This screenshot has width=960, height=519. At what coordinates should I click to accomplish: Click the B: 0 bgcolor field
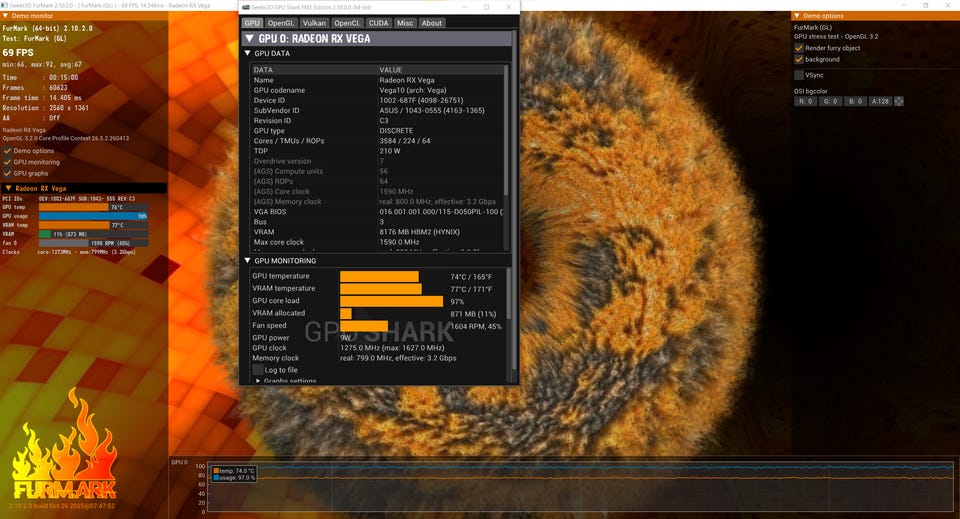click(855, 102)
